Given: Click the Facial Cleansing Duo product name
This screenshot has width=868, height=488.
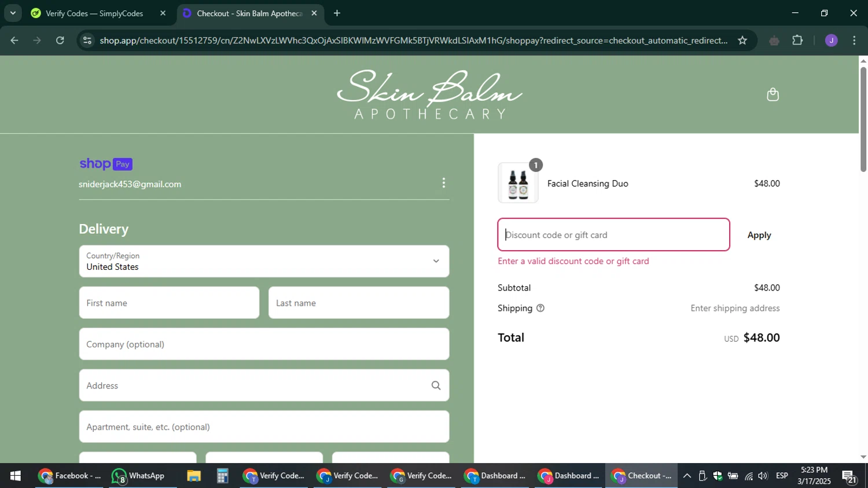Looking at the screenshot, I should pos(587,184).
